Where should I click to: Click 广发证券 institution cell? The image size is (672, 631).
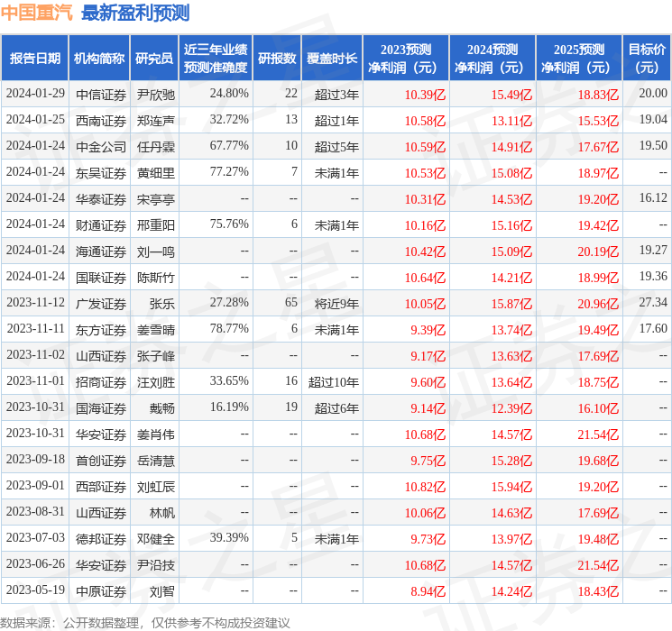[101, 304]
